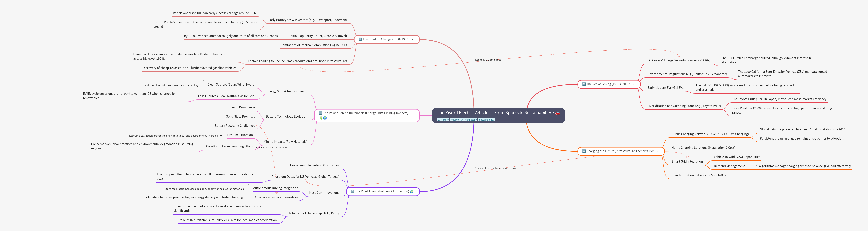Click the number 4 badge on Charging the Future
The height and width of the screenshot is (231, 868).
point(584,151)
